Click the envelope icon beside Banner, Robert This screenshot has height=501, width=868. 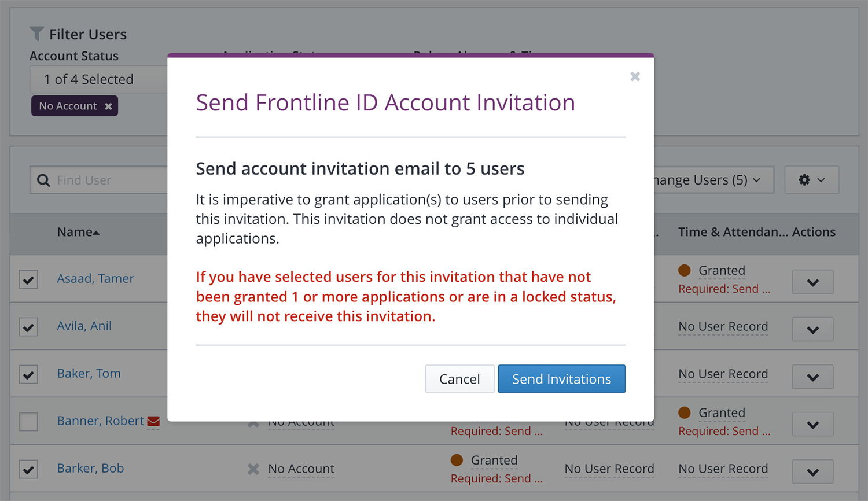pyautogui.click(x=153, y=421)
